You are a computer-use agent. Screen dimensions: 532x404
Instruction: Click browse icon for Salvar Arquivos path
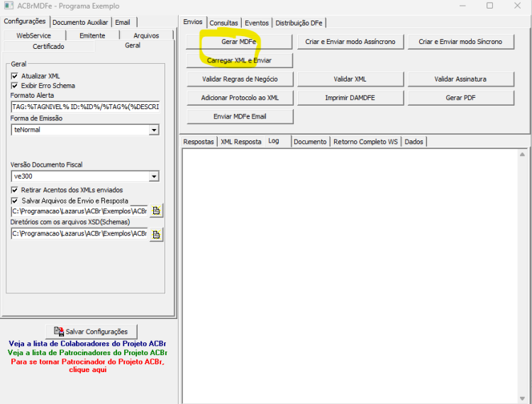point(157,211)
